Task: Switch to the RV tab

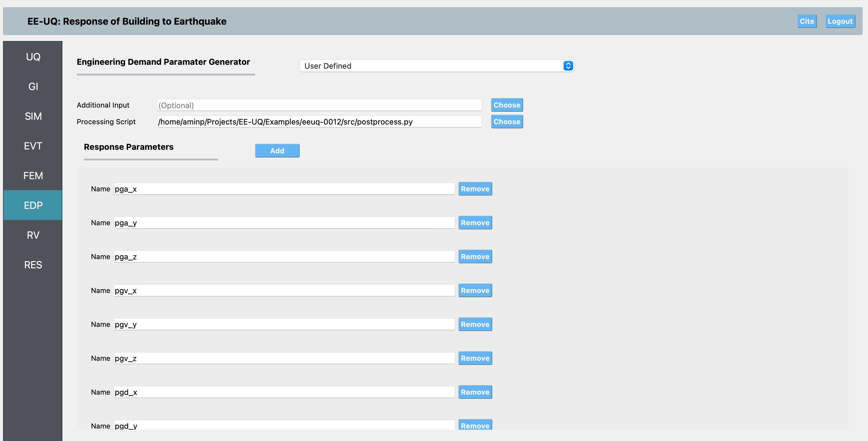Action: [33, 235]
